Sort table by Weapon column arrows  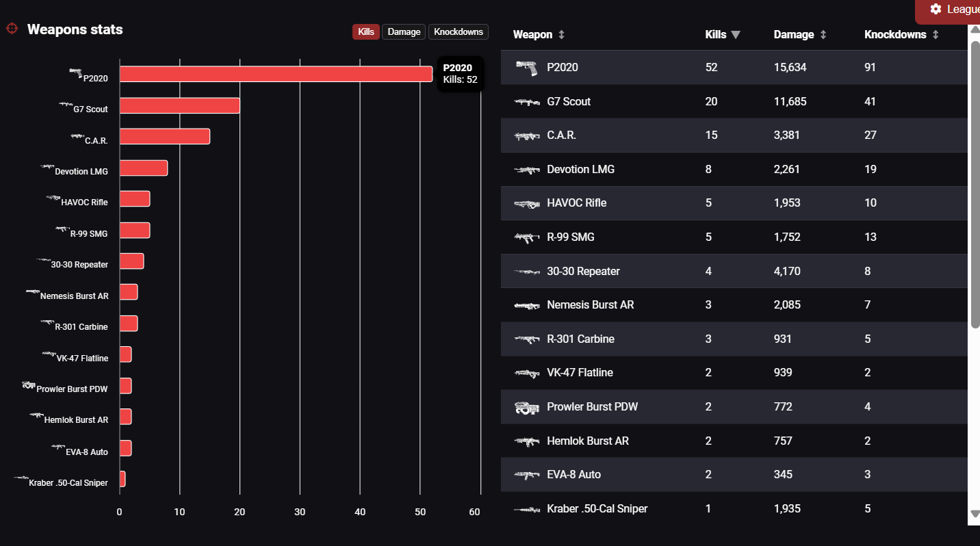561,34
